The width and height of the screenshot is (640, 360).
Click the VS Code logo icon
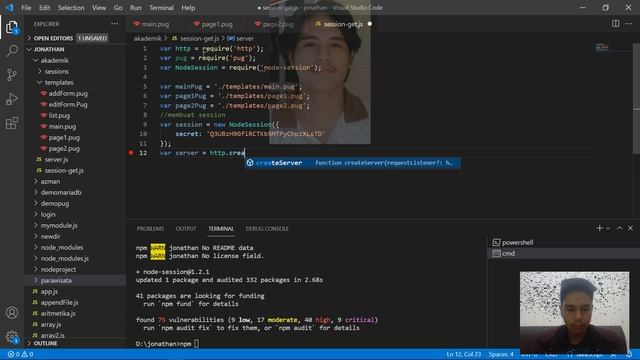tap(9, 7)
